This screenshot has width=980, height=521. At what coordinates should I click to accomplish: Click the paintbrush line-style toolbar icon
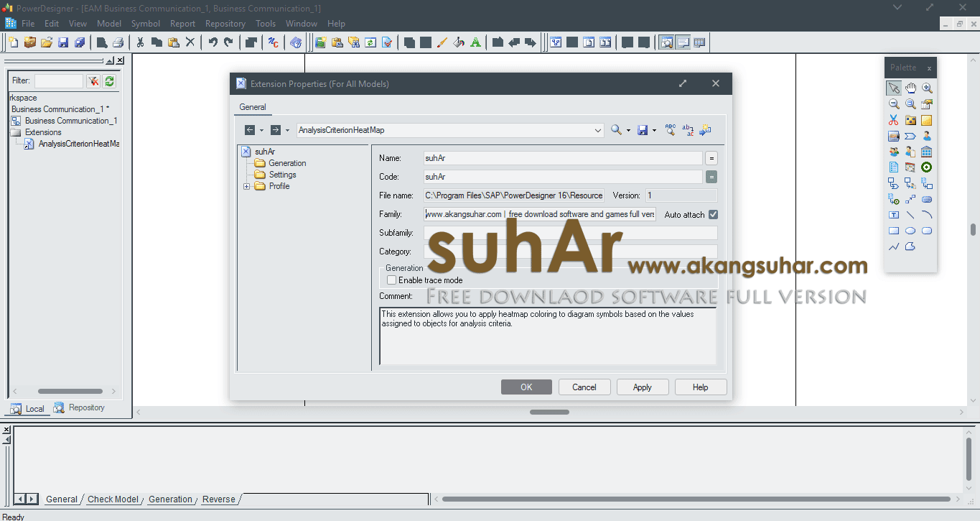tap(442, 42)
